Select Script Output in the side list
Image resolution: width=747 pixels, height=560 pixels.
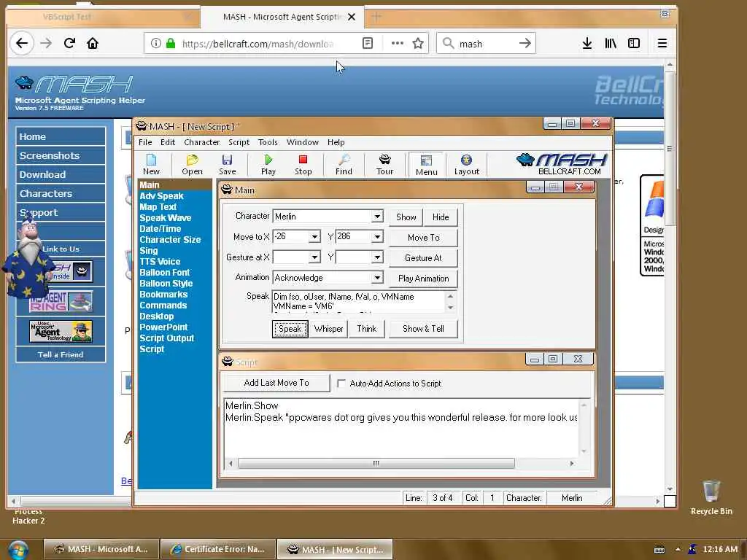167,338
